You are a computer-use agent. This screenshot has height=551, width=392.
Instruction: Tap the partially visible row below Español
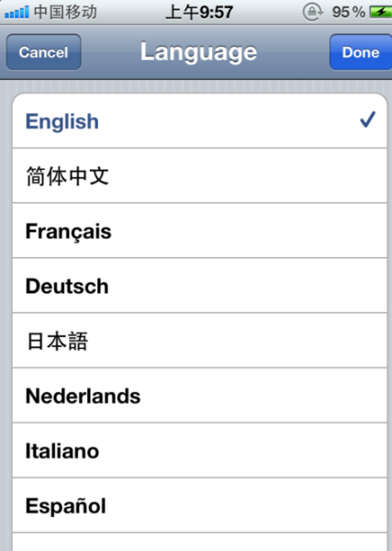click(x=199, y=542)
